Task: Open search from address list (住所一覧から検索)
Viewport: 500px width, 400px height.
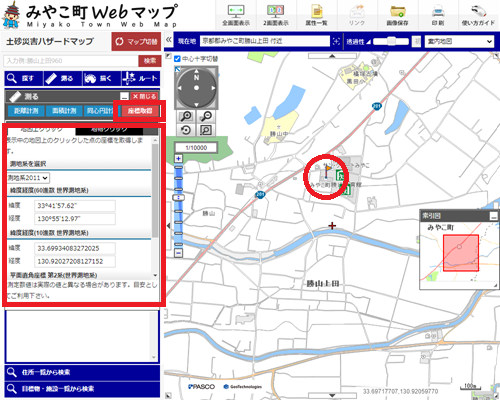Action: click(x=82, y=372)
